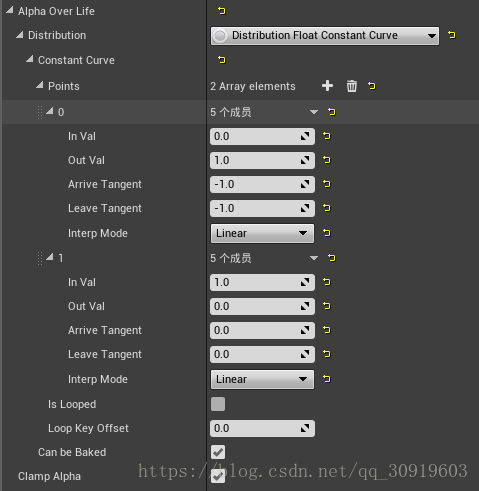Open element 0 options dropdown arrow
This screenshot has height=491, width=479.
[314, 112]
